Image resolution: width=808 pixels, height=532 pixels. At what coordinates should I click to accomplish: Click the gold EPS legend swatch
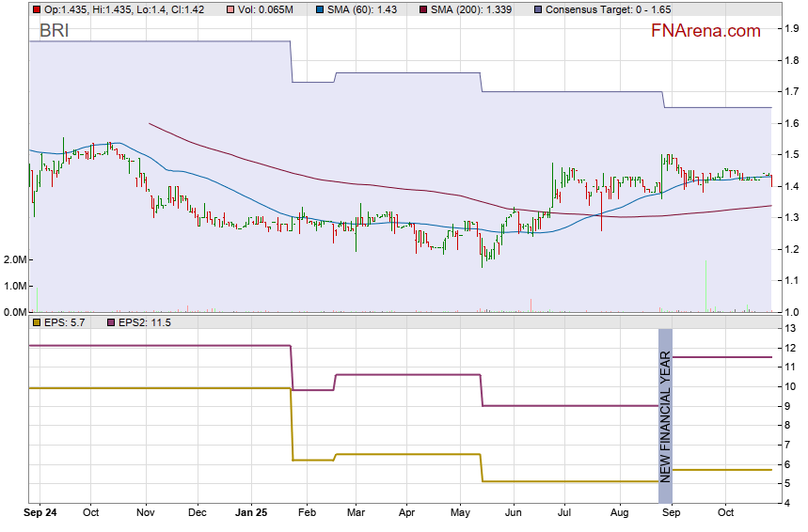37,322
